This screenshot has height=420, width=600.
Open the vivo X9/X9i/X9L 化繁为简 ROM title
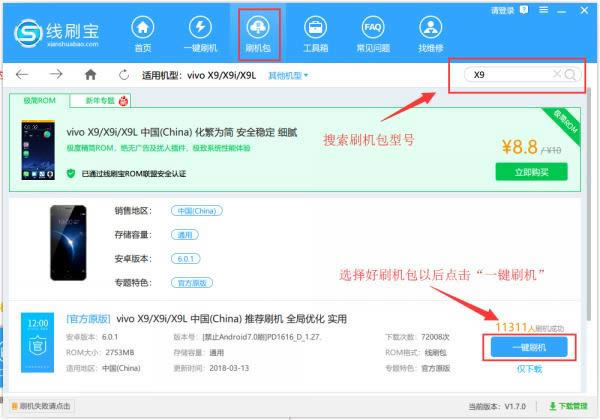coord(182,132)
